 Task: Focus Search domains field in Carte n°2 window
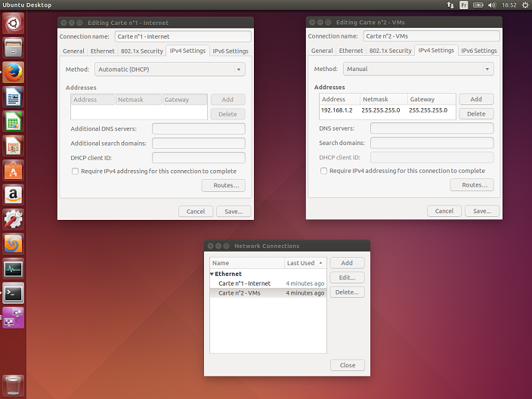432,143
